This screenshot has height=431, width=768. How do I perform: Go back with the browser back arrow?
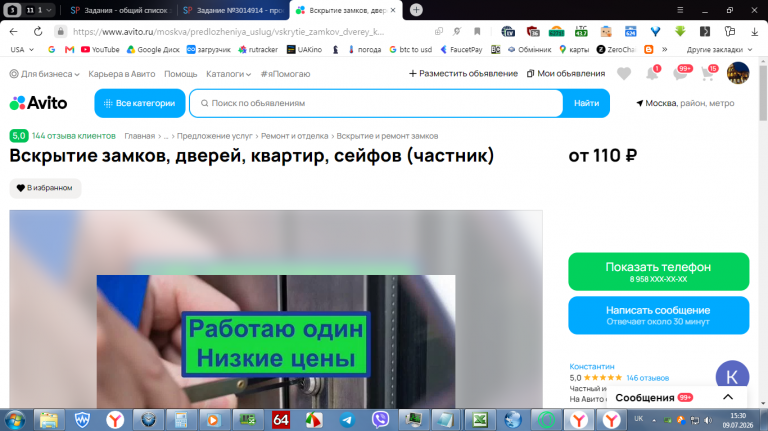pos(14,31)
